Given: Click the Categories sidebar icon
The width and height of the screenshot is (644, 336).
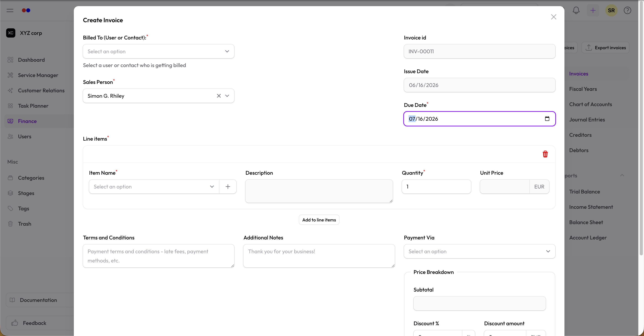Looking at the screenshot, I should tap(10, 178).
